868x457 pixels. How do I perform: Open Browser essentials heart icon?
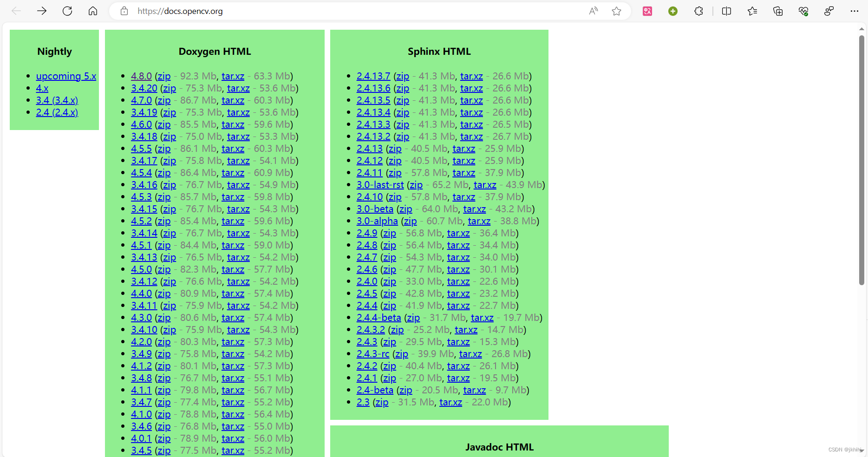(803, 11)
